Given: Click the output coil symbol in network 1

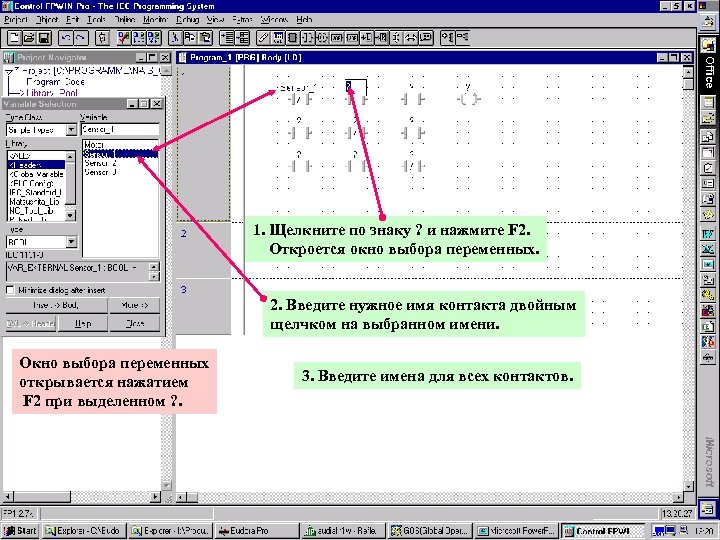Looking at the screenshot, I should click(468, 99).
